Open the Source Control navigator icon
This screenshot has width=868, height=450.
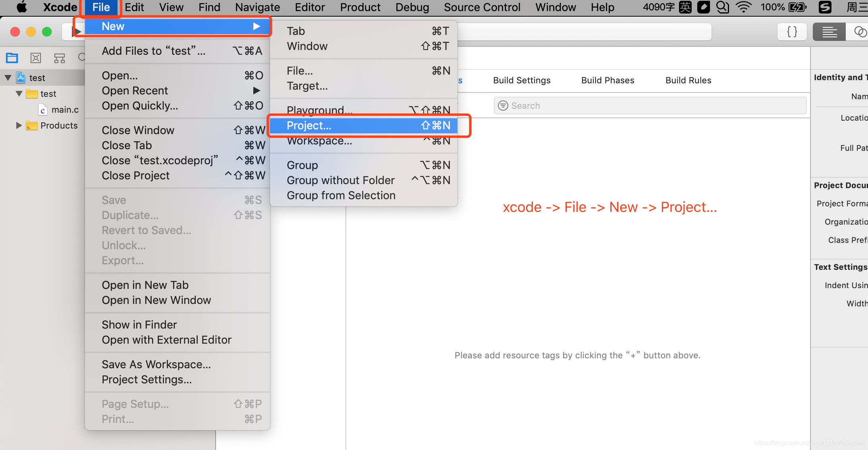36,58
